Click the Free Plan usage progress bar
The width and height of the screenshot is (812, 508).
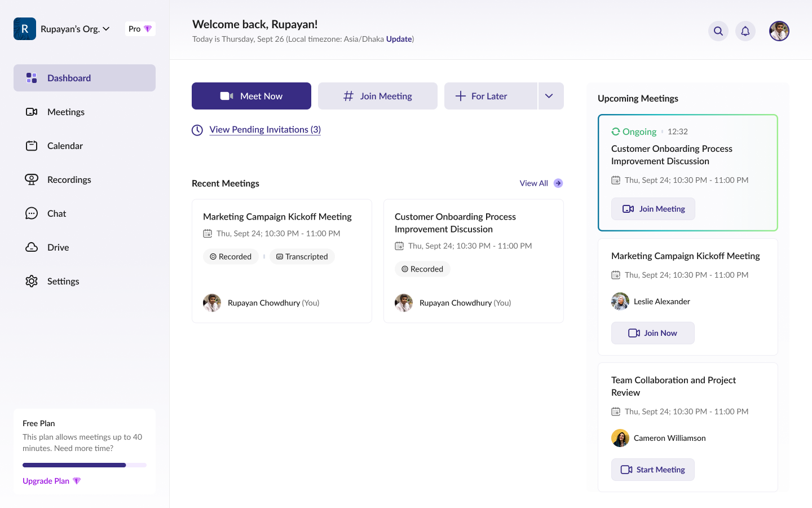click(85, 465)
